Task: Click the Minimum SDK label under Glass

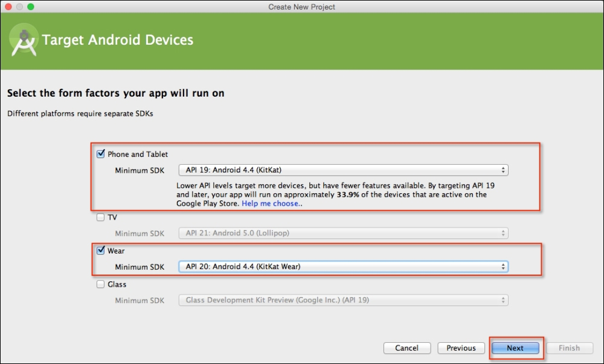Action: [x=140, y=301]
